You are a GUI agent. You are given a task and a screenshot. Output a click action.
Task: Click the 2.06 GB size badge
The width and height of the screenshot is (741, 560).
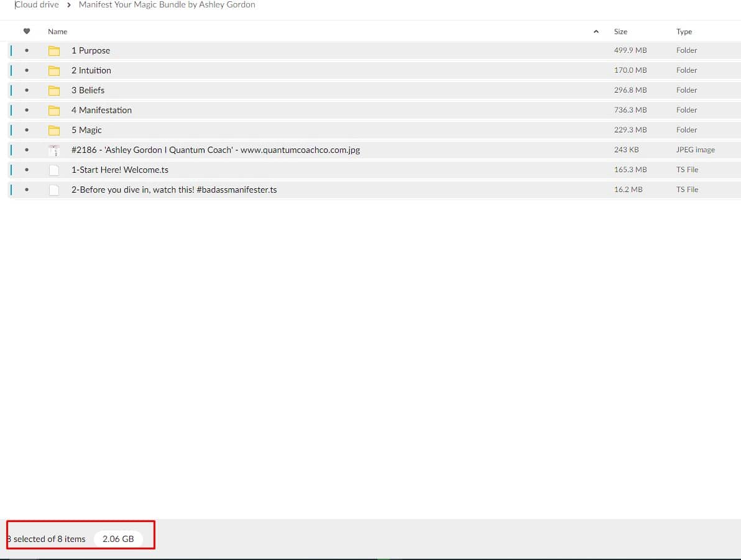tap(118, 539)
